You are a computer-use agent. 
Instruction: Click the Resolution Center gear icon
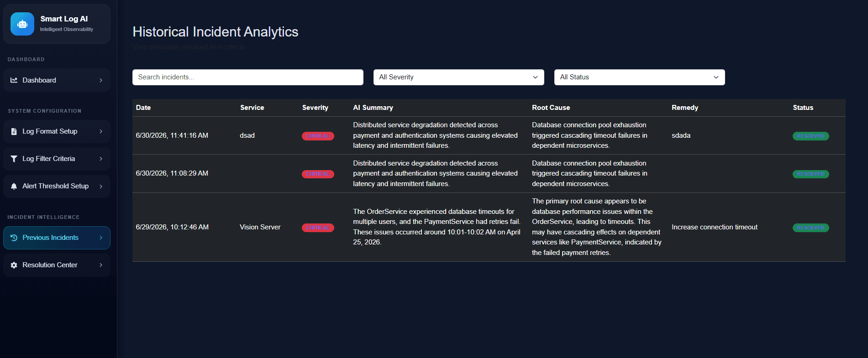(14, 265)
